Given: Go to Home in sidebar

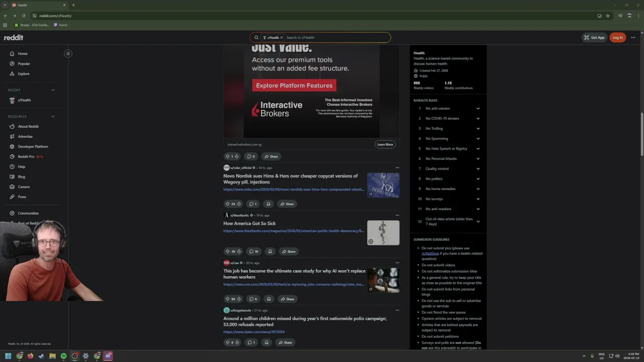Looking at the screenshot, I should coord(23,54).
